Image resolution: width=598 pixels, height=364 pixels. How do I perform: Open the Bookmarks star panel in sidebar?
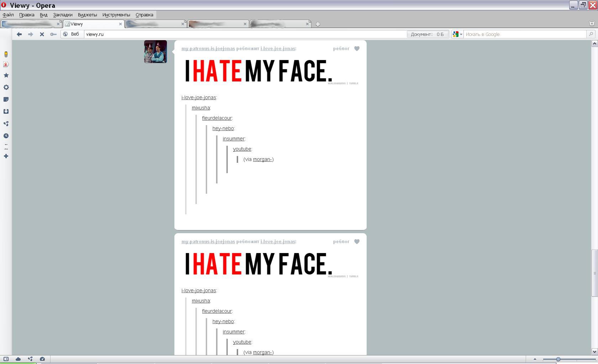pos(6,75)
